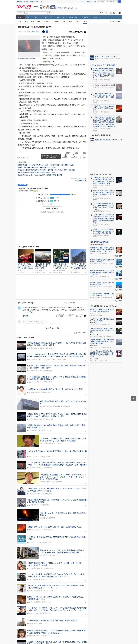Viewport: 138px width, 644px height.
Task: Open the みんなの意見 tab
Action: [x=73, y=17]
